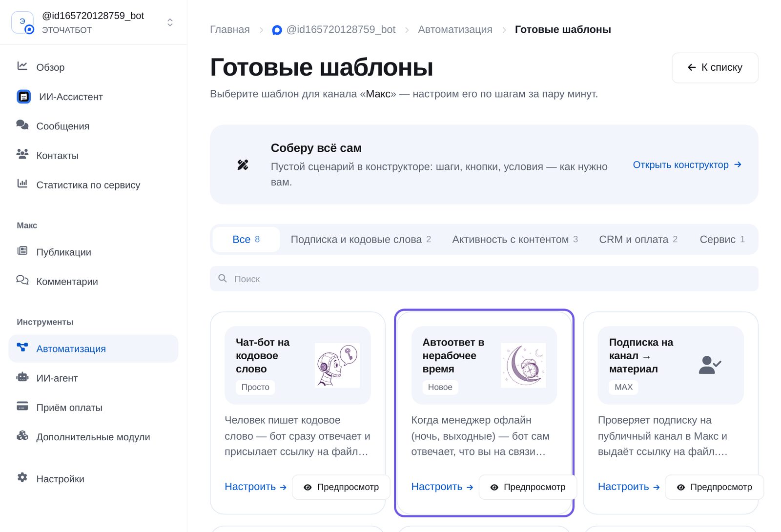781x532 pixels.
Task: Go to Сообщения section
Action: coord(93,126)
